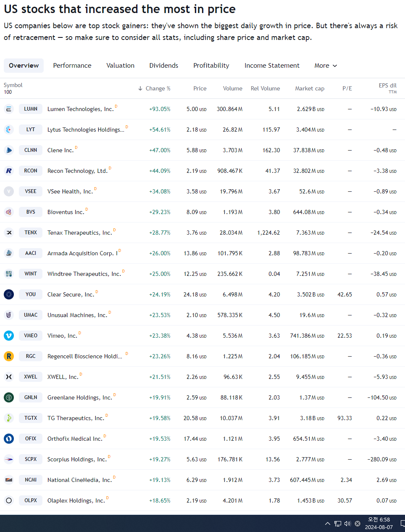
Task: Open the LUMN ticker link
Action: (31, 109)
